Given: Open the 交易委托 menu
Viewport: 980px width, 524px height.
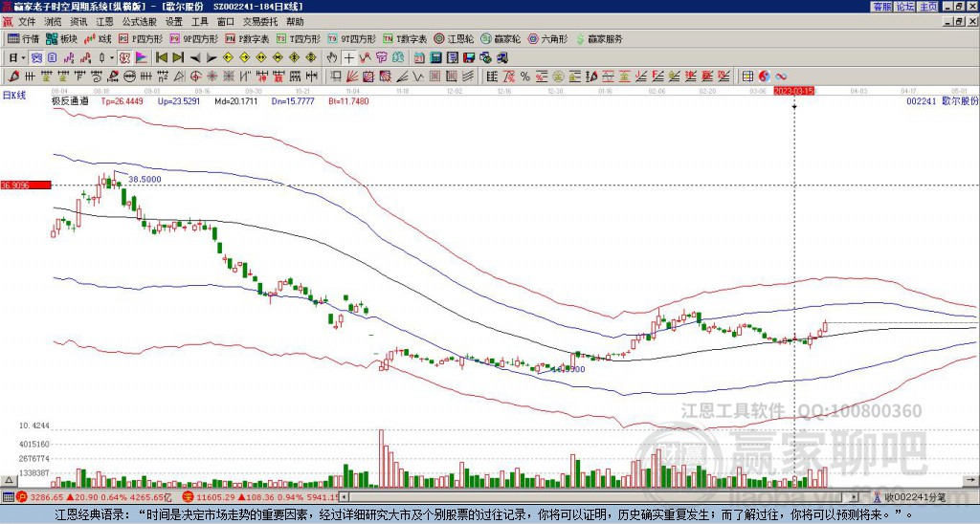Looking at the screenshot, I should (260, 22).
